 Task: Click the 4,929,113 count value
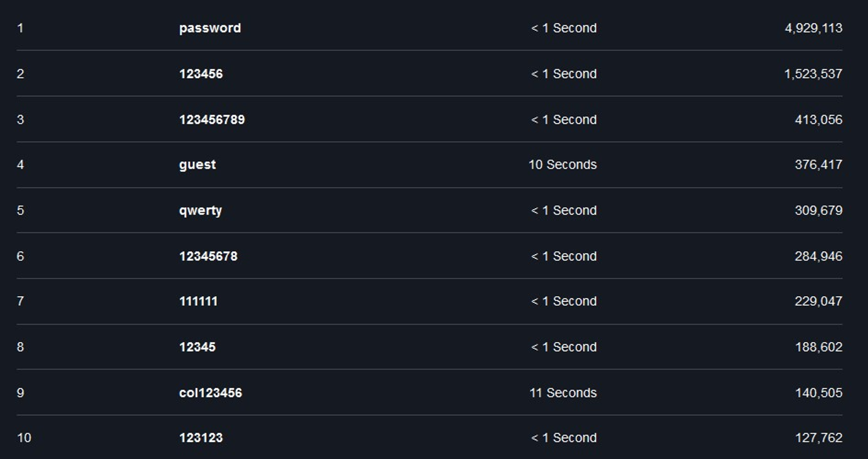tap(814, 28)
